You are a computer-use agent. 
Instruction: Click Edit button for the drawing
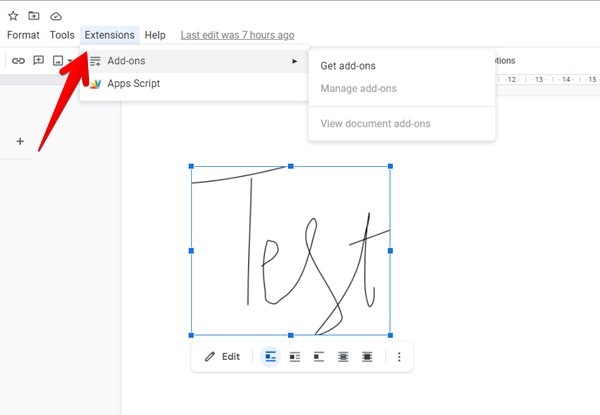(222, 356)
